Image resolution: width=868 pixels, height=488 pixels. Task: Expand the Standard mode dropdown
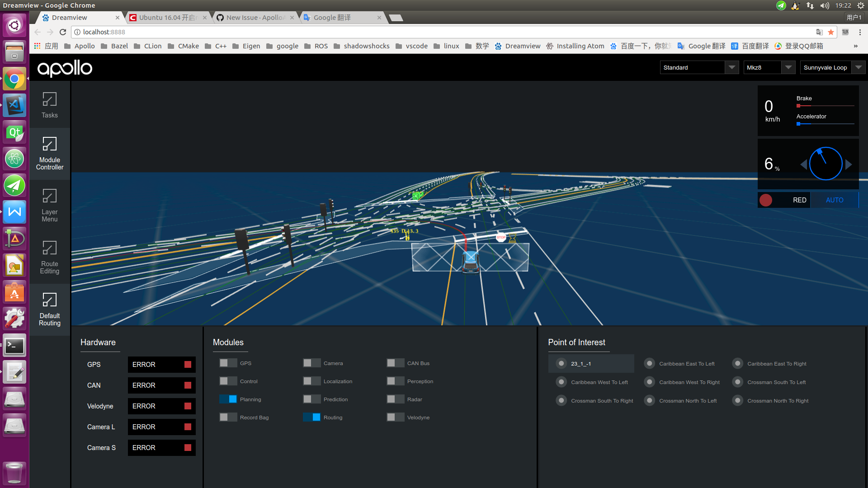tap(699, 67)
